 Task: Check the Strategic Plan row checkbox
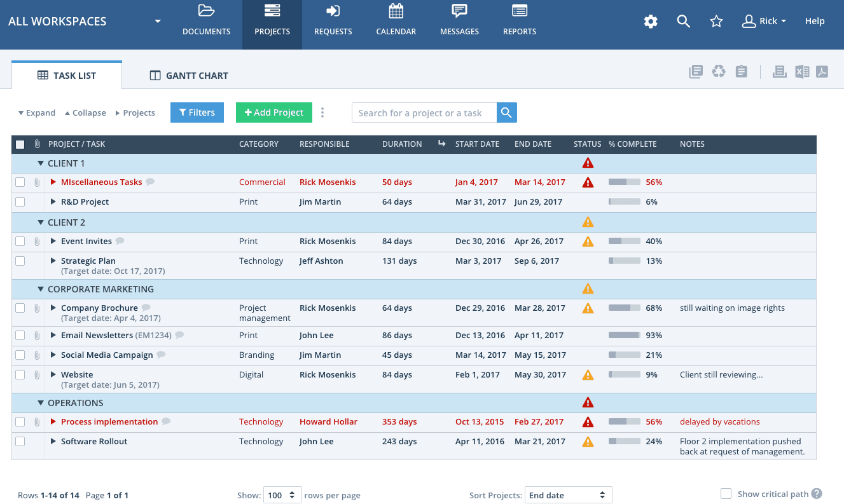coord(20,261)
